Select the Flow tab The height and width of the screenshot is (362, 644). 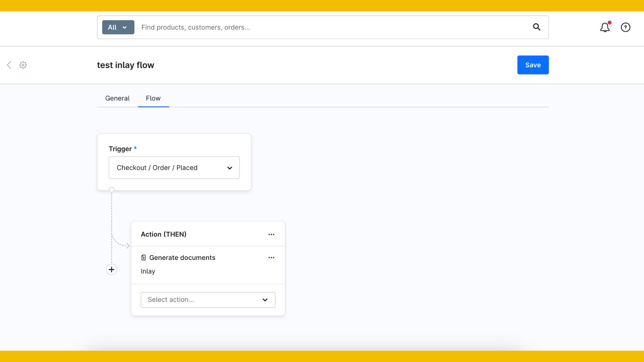click(x=153, y=98)
